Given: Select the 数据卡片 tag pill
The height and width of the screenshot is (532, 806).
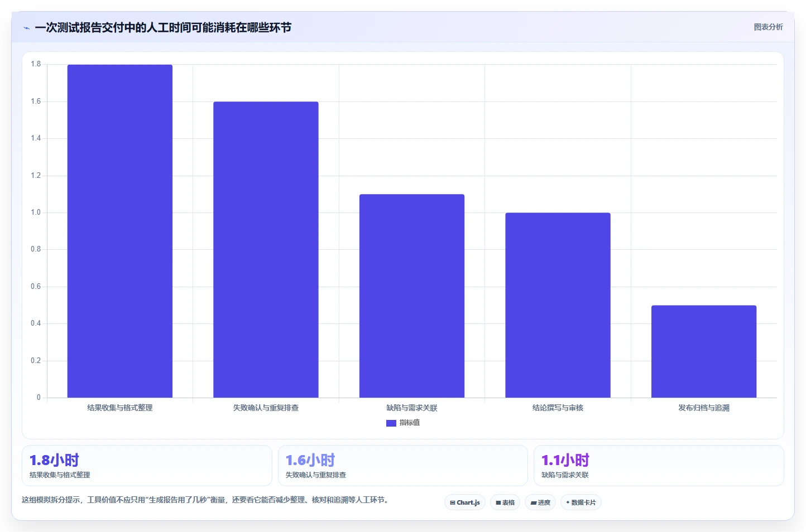Looking at the screenshot, I should [581, 502].
